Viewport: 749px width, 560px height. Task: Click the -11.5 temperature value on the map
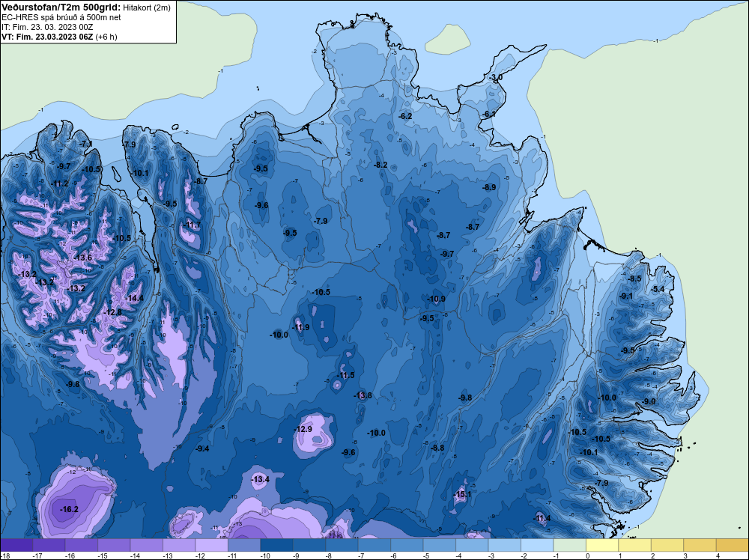click(x=345, y=375)
